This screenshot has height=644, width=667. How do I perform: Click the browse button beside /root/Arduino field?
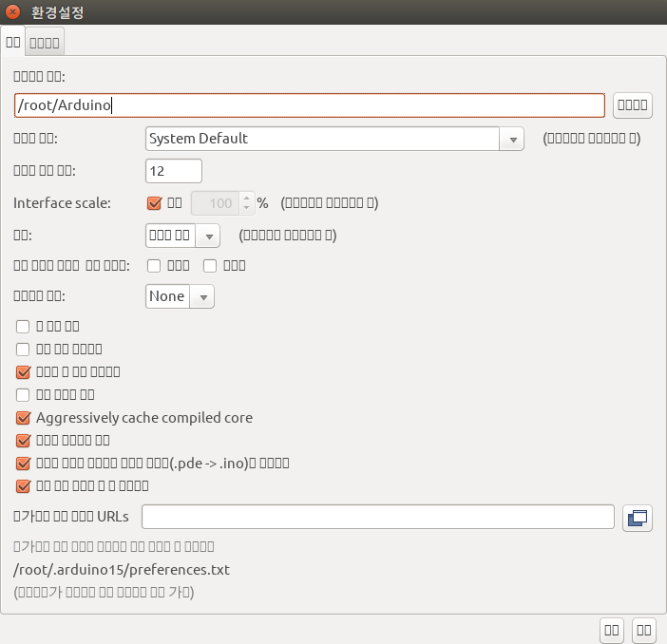(x=632, y=105)
